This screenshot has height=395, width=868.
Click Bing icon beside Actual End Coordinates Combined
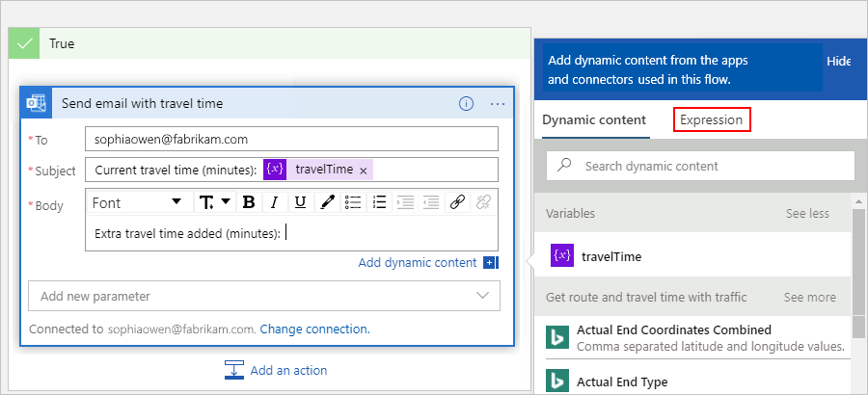pos(557,338)
